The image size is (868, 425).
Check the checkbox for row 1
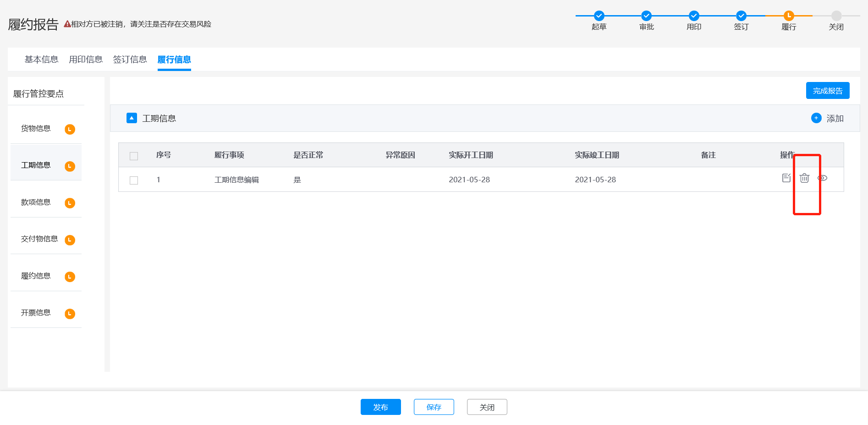point(134,180)
